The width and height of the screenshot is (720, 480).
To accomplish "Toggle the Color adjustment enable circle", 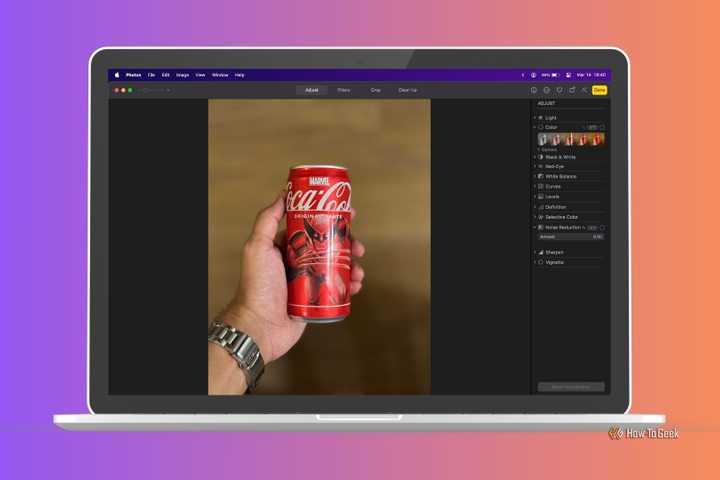I will click(602, 127).
